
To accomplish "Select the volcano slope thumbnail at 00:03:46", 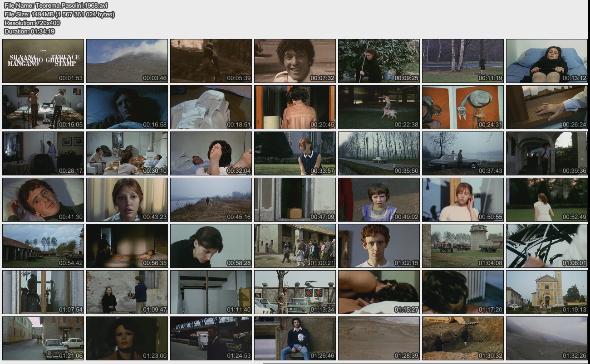I will click(x=127, y=61).
